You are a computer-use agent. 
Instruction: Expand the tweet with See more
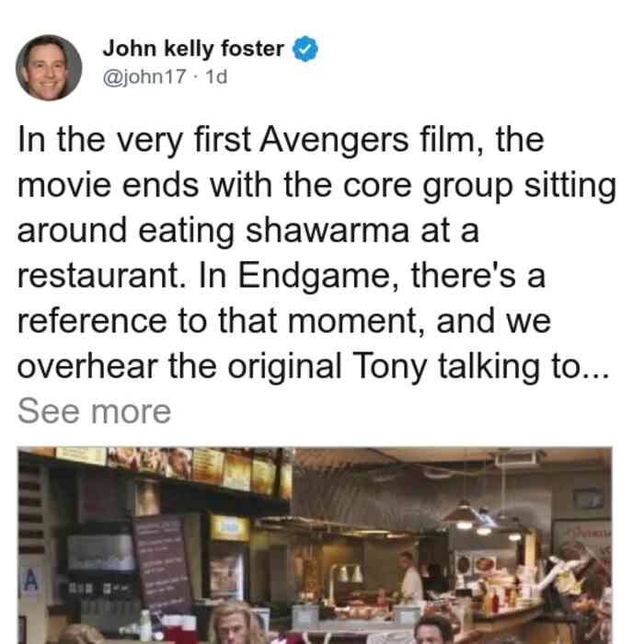(94, 411)
